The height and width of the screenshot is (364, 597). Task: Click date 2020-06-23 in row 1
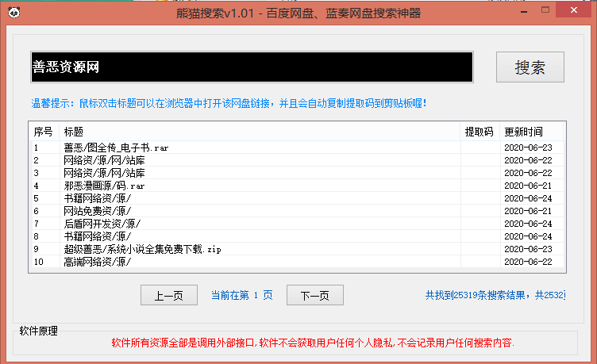click(528, 148)
